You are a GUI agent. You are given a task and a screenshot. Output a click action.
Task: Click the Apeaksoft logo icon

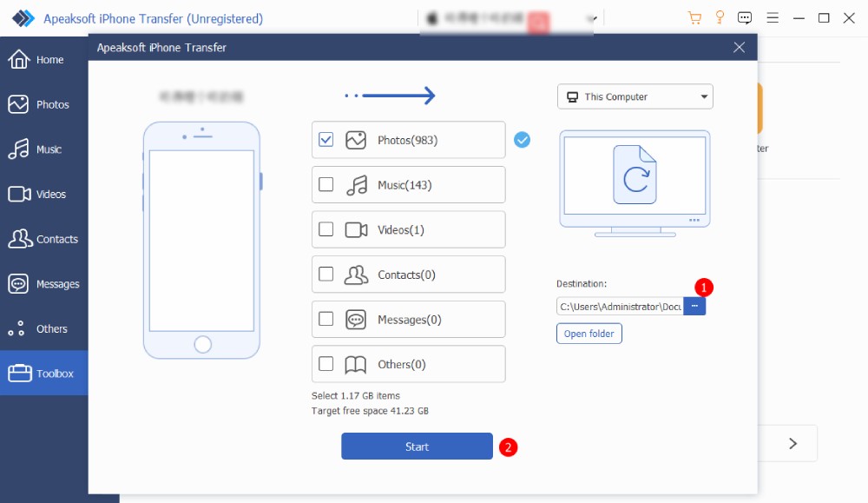tap(23, 18)
